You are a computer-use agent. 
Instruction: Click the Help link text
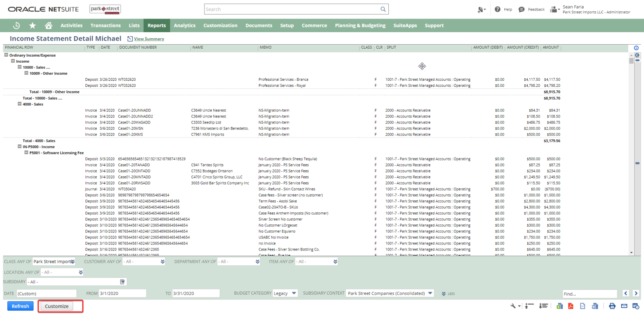tap(508, 10)
